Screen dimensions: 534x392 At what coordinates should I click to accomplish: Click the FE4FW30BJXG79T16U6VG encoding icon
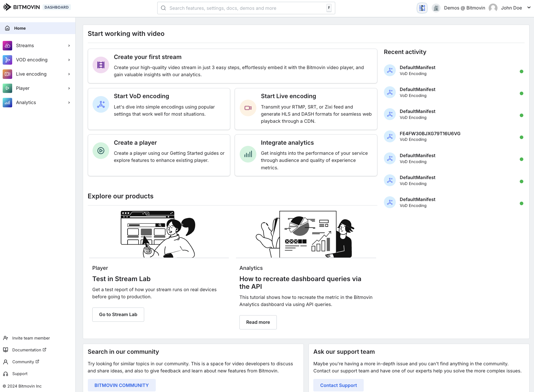click(390, 136)
